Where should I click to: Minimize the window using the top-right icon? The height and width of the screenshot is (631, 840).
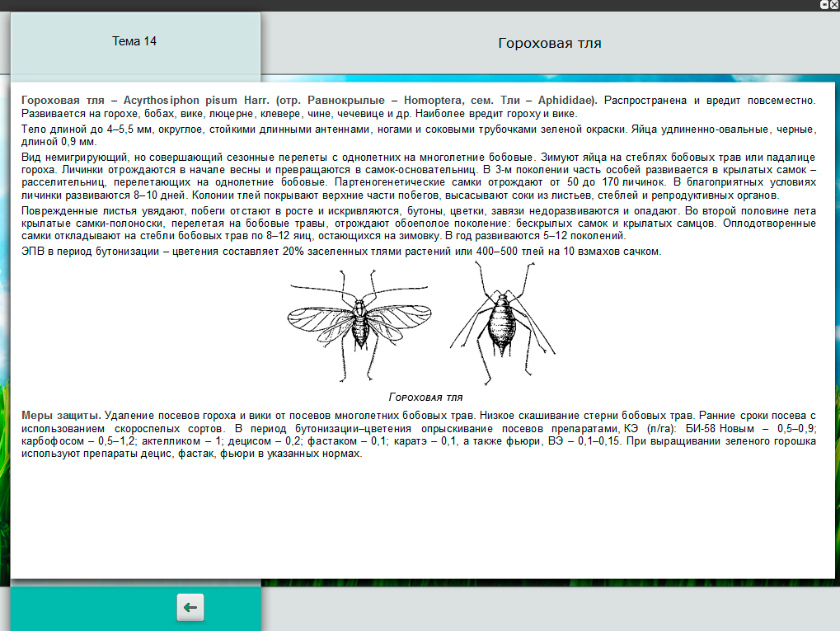point(824,5)
